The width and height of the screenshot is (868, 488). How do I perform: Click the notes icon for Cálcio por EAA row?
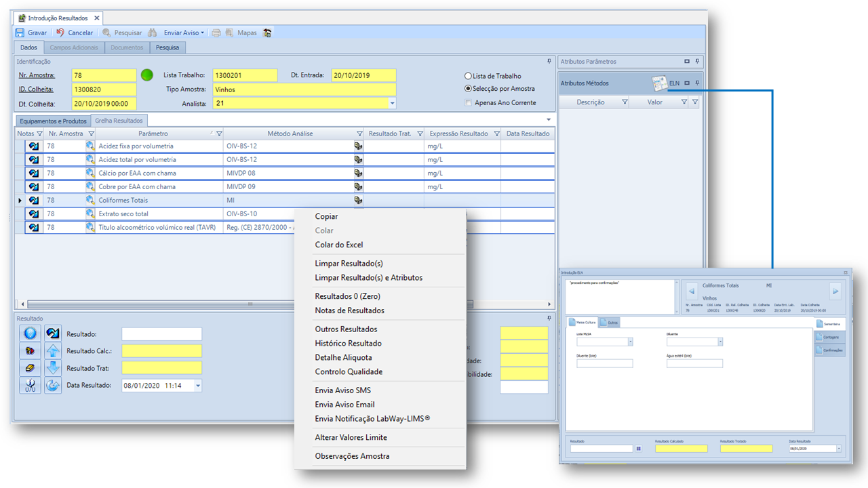point(33,173)
